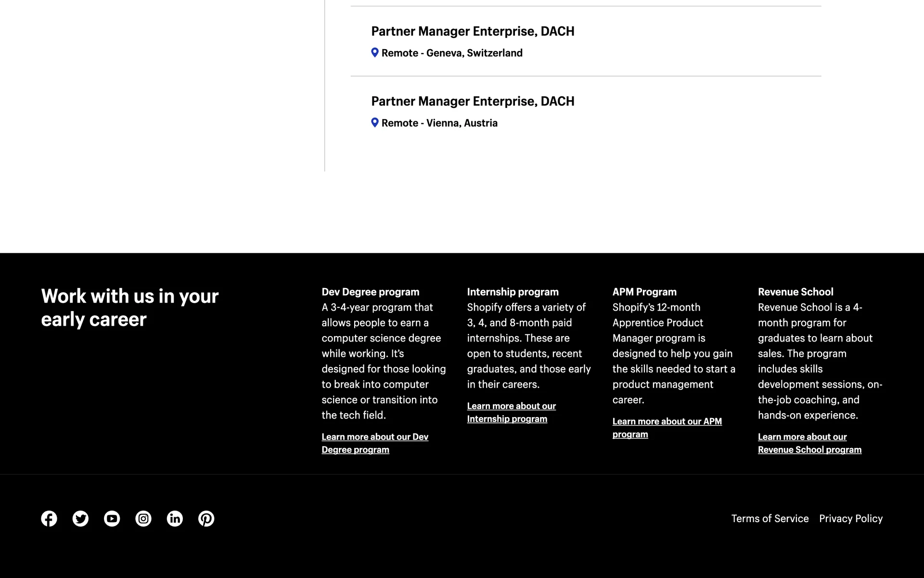Click the Revenue School heading
This screenshot has height=578, width=924.
click(x=795, y=292)
